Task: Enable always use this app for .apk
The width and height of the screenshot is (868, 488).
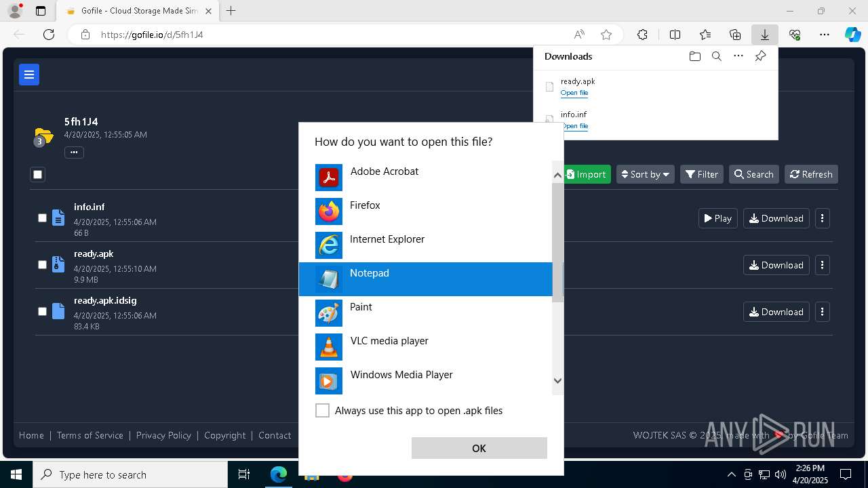Action: coord(323,411)
